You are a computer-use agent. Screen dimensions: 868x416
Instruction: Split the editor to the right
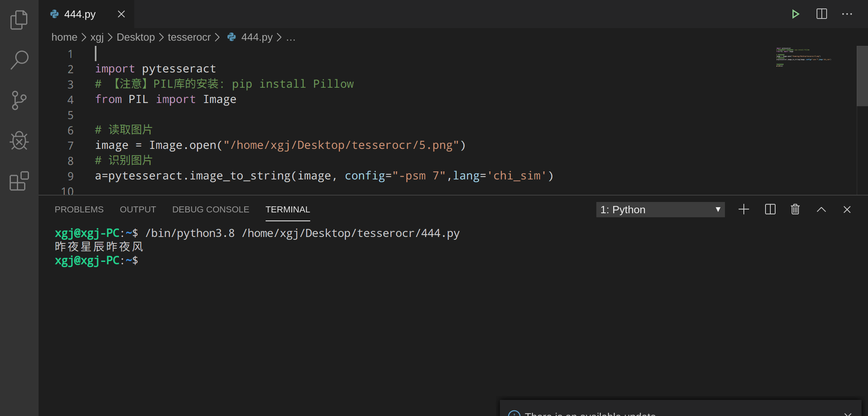click(822, 14)
